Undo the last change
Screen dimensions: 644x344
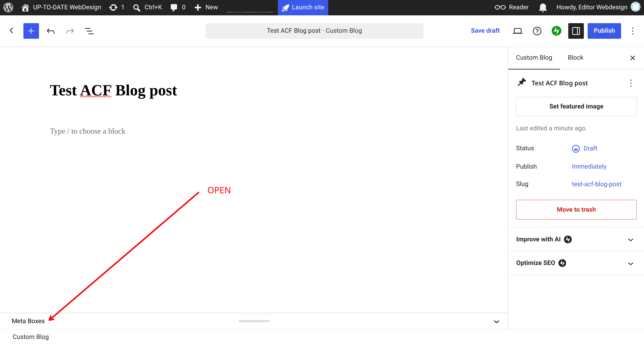[x=51, y=31]
